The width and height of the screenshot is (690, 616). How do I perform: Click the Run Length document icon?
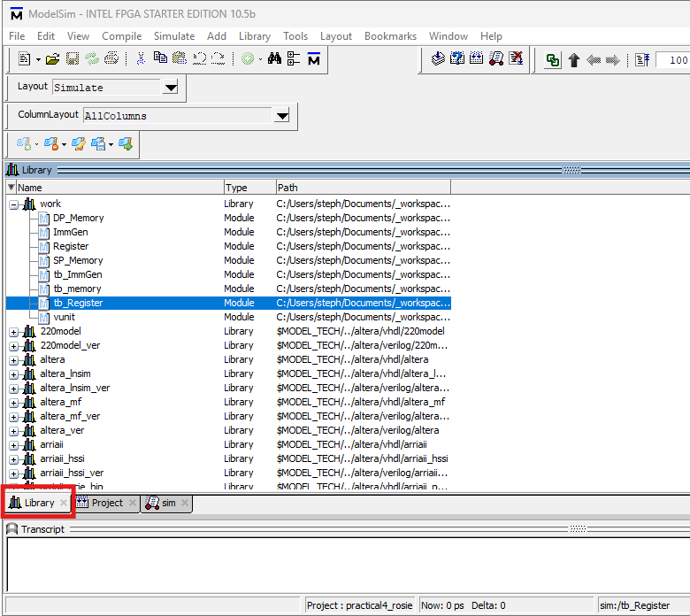click(642, 60)
